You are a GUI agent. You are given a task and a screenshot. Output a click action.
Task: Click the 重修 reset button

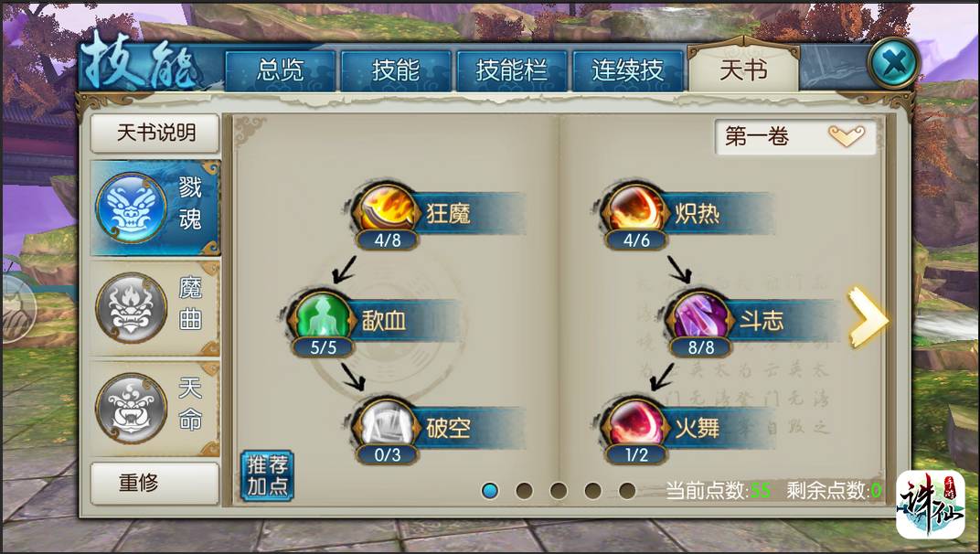155,483
